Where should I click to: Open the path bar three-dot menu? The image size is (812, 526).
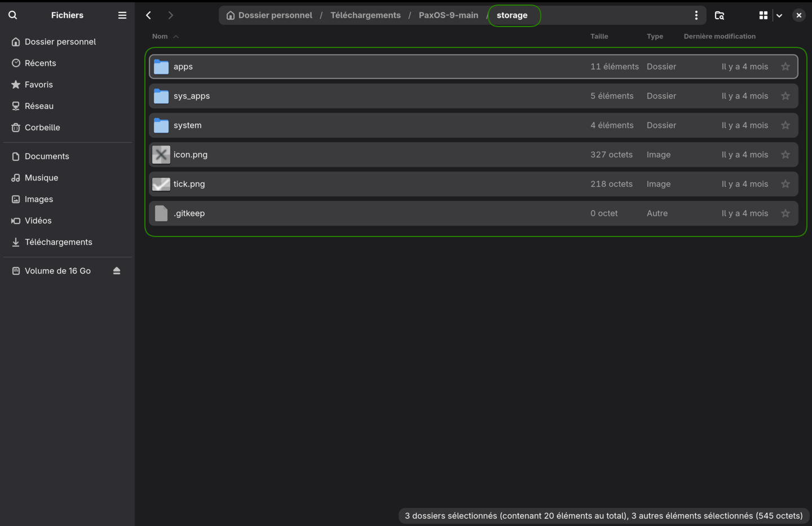tap(696, 15)
